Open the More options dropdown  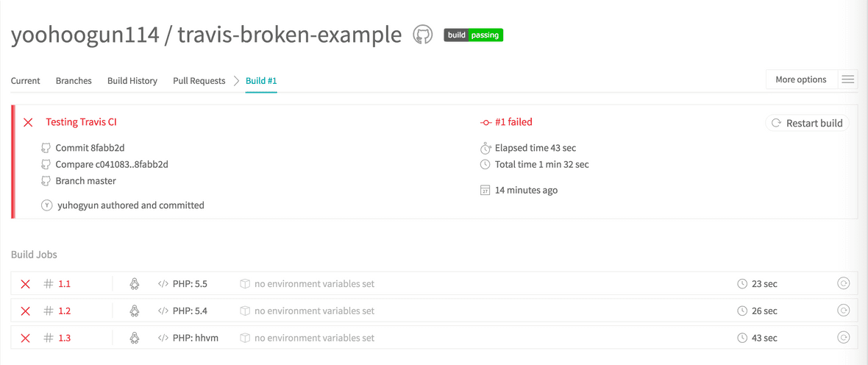pyautogui.click(x=800, y=79)
